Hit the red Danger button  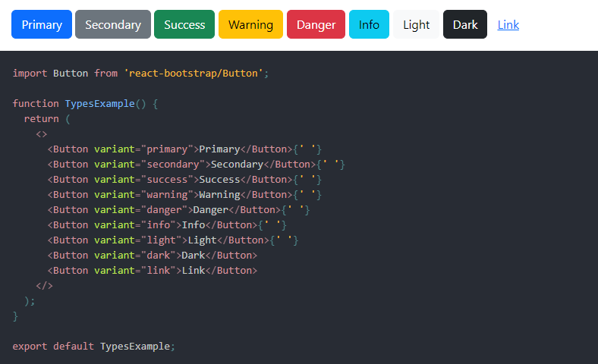click(316, 24)
